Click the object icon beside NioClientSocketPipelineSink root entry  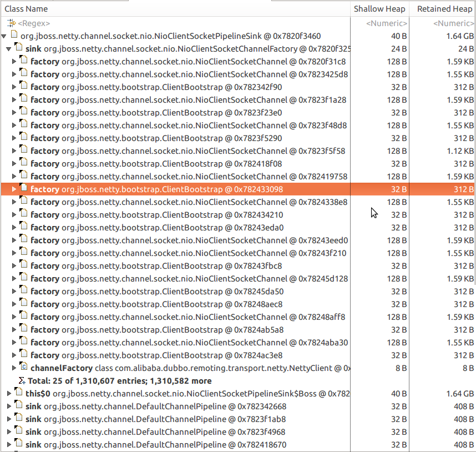pyautogui.click(x=13, y=35)
